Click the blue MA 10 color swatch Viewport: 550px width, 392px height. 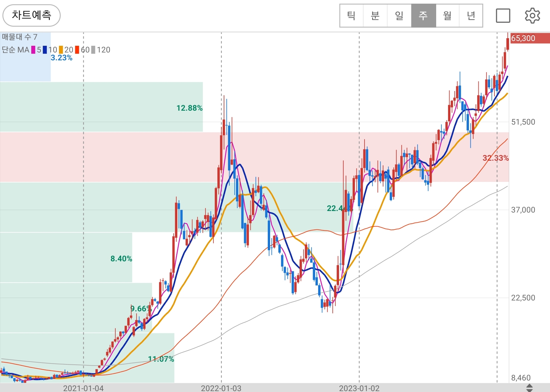pyautogui.click(x=45, y=50)
